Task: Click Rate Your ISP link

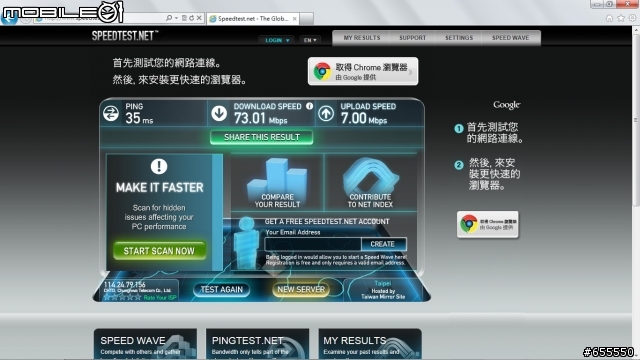Action: pos(160,298)
